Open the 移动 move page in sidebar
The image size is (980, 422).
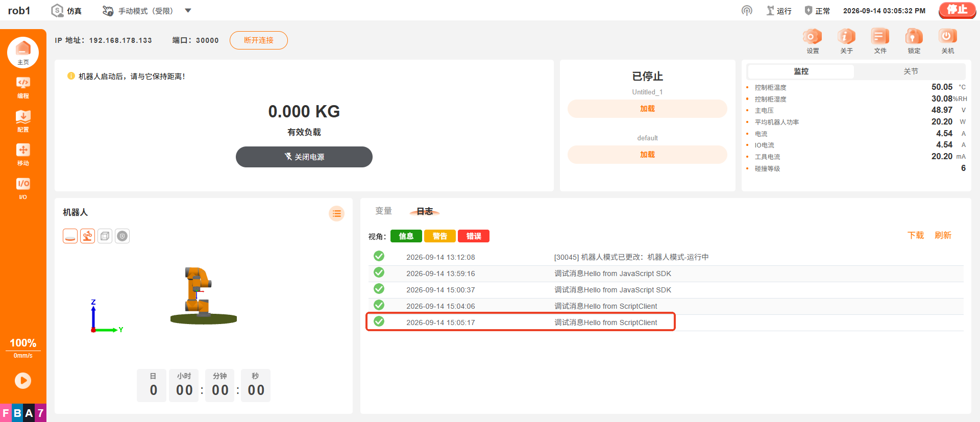[x=23, y=155]
